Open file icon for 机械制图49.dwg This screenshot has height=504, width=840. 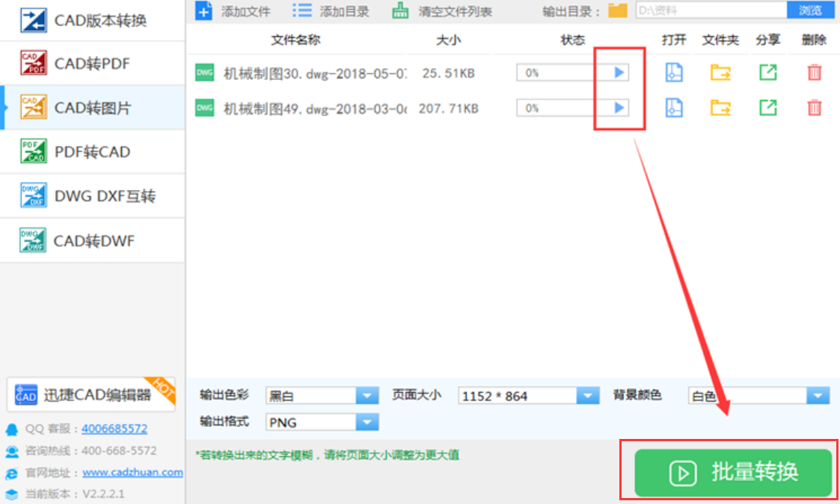pyautogui.click(x=674, y=108)
